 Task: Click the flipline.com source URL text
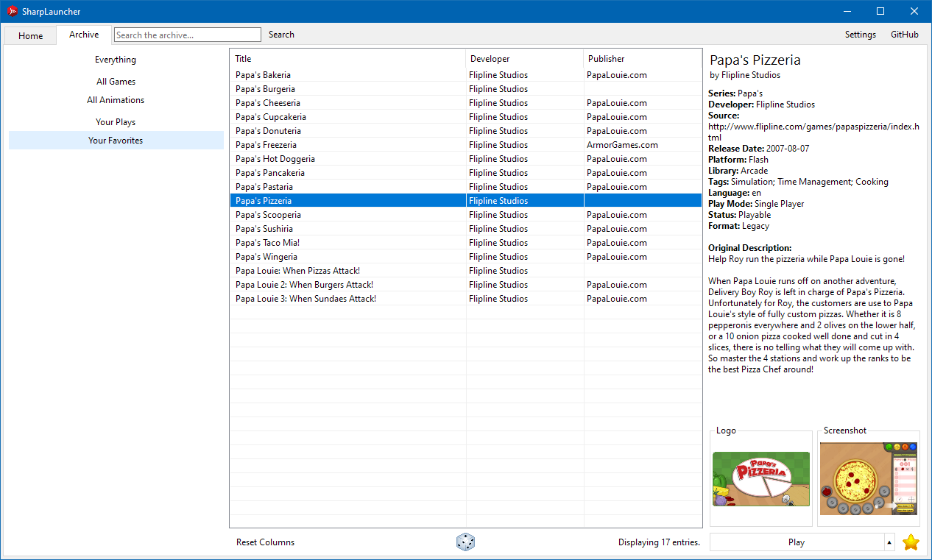813,132
